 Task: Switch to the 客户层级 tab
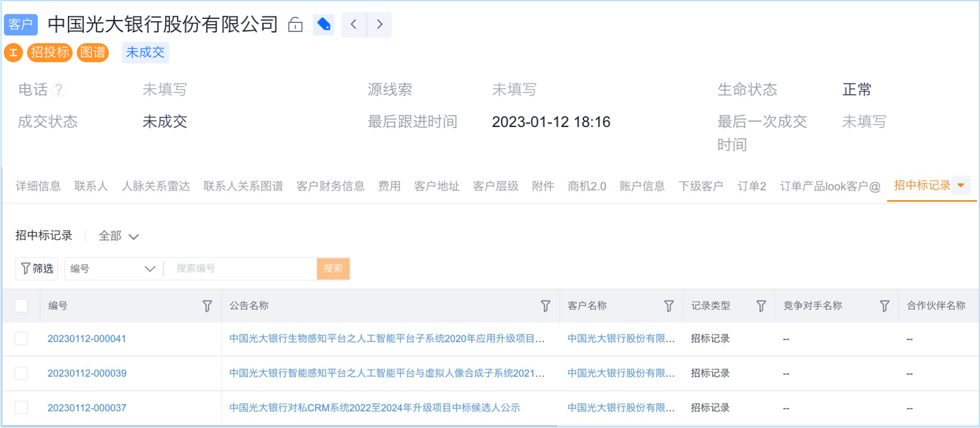(x=496, y=186)
